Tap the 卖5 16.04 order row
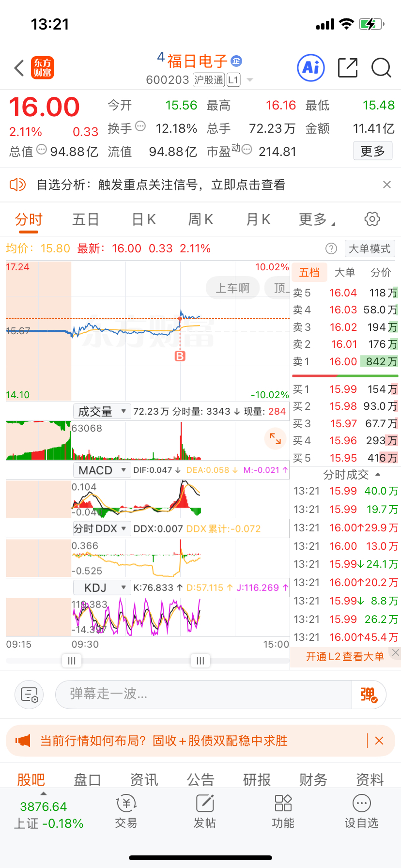This screenshot has height=868, width=401. (345, 293)
